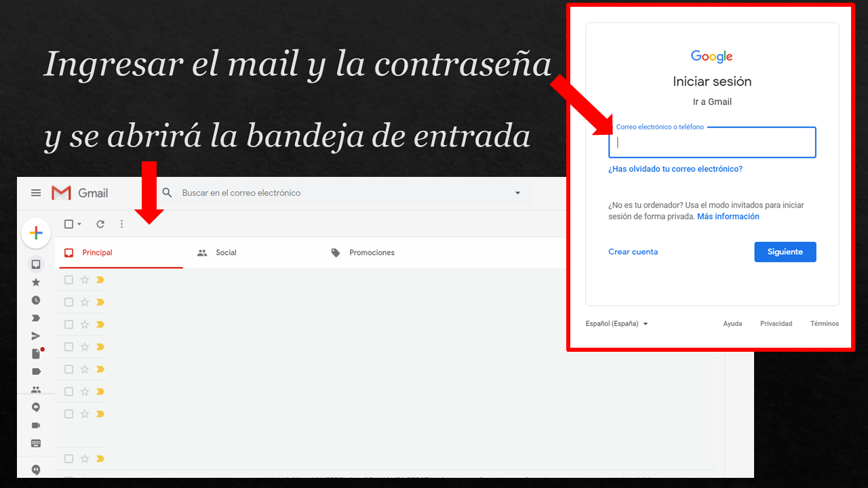Viewport: 868px width, 488px height.
Task: Star the second email row
Action: click(x=85, y=302)
